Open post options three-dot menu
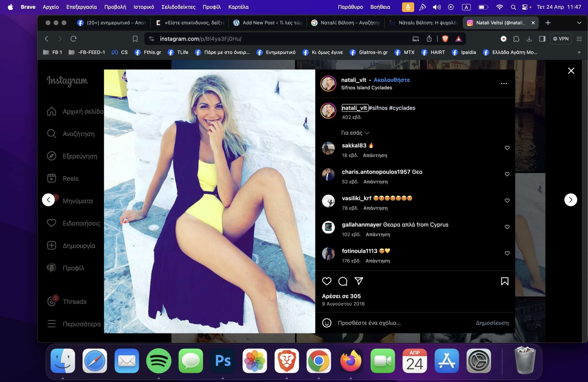Screen dimensions: 588x382 click(x=504, y=84)
